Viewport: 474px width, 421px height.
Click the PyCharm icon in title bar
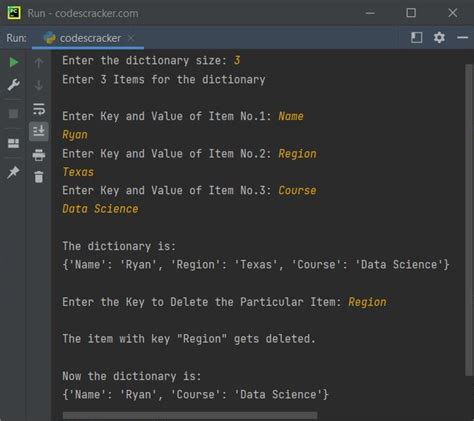14,13
